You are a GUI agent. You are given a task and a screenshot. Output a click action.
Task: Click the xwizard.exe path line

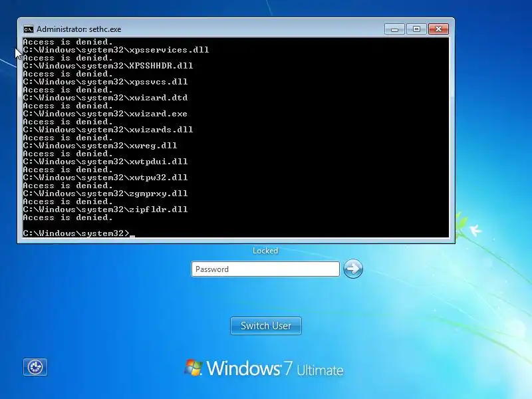click(x=105, y=114)
